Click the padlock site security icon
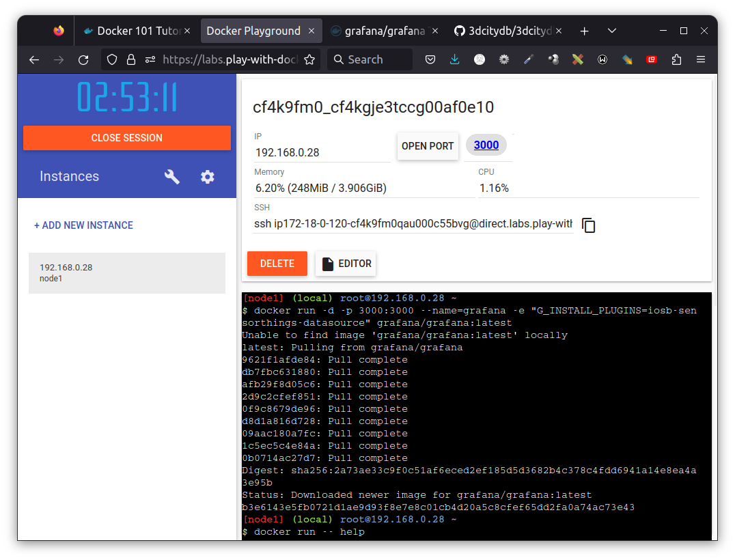The height and width of the screenshot is (560, 735). (130, 59)
